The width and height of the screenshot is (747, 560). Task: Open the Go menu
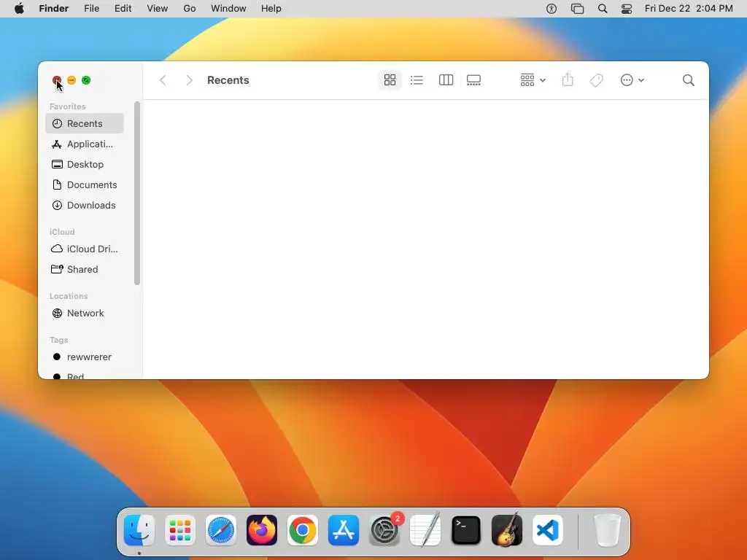tap(190, 9)
